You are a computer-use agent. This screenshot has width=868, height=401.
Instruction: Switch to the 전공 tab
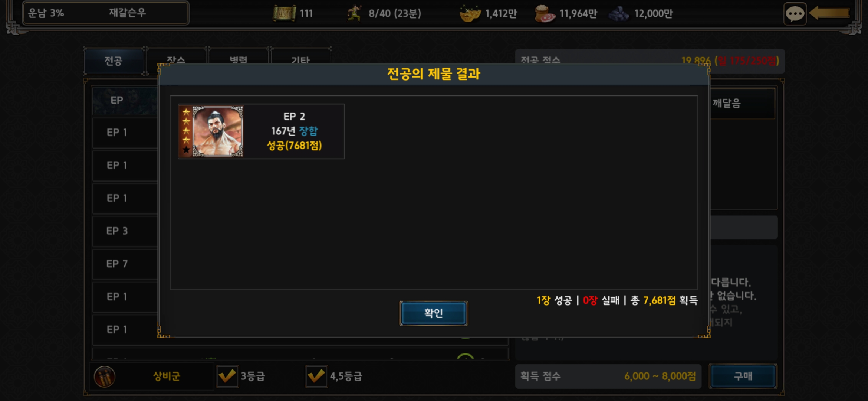(114, 61)
